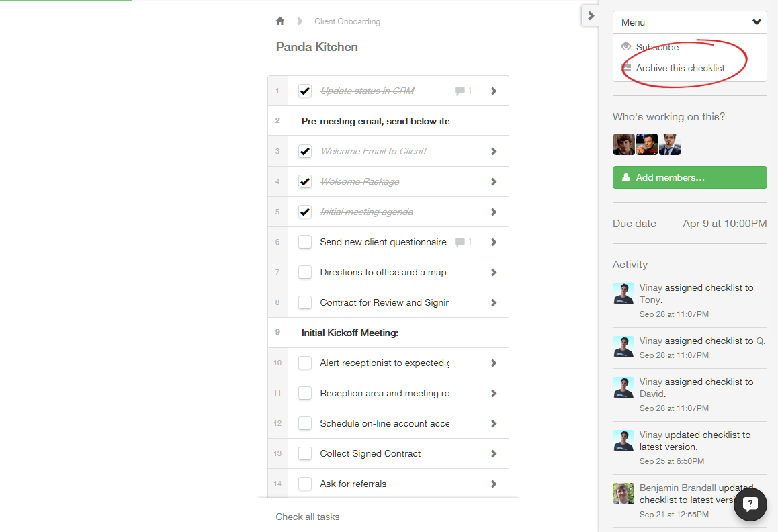778x532 pixels.
Task: Open the help chat bubble
Action: 750,504
